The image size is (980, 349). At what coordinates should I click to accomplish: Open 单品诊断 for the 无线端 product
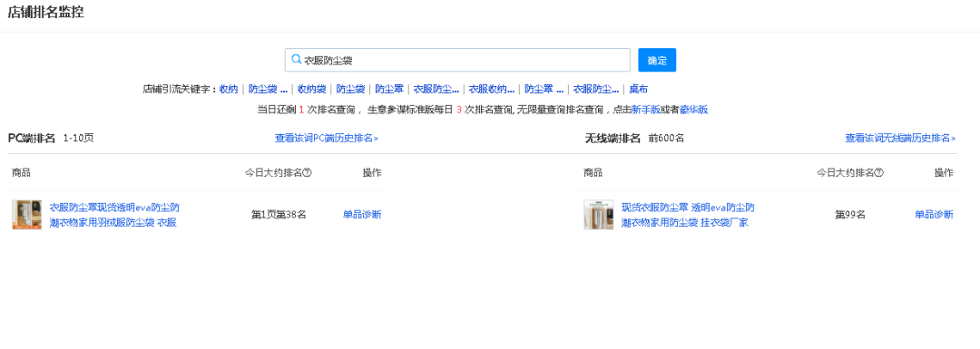pos(935,215)
